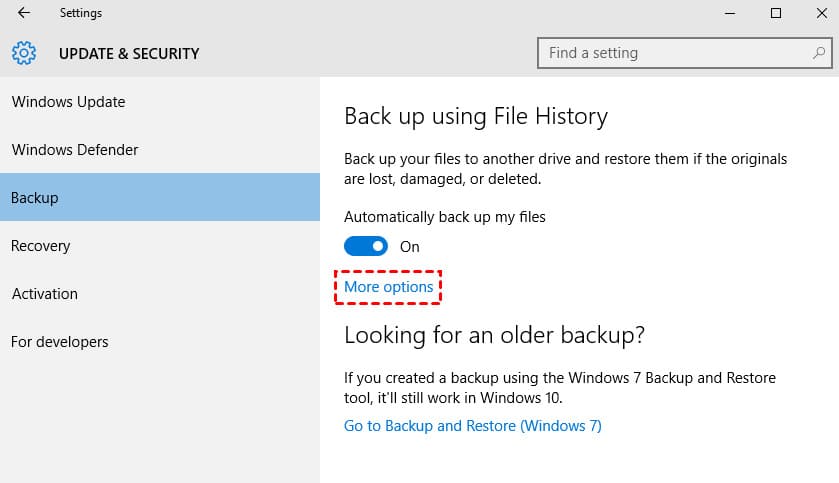This screenshot has height=483, width=839.
Task: Click the Settings gear icon
Action: coord(24,53)
